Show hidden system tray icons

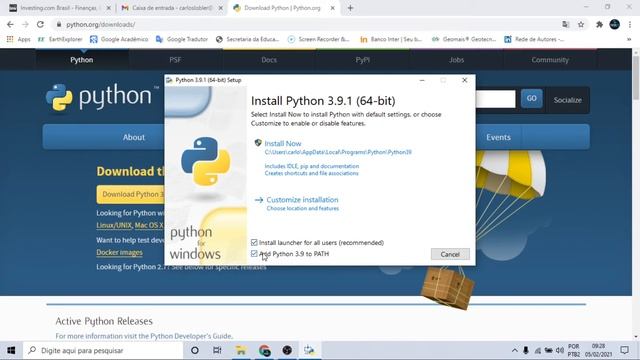(x=514, y=351)
